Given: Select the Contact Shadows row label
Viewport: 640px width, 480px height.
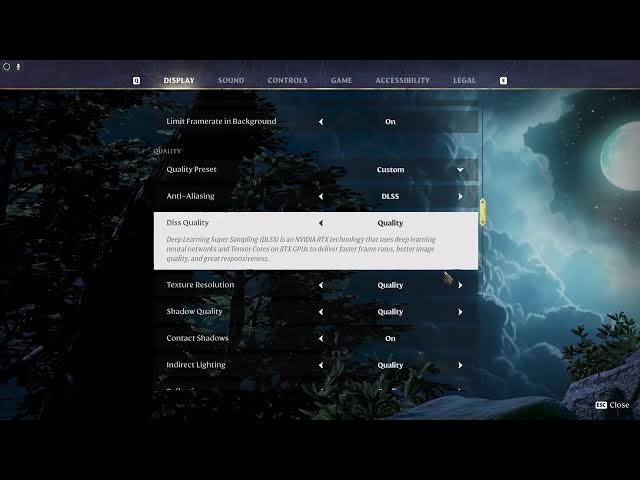Looking at the screenshot, I should pos(197,338).
